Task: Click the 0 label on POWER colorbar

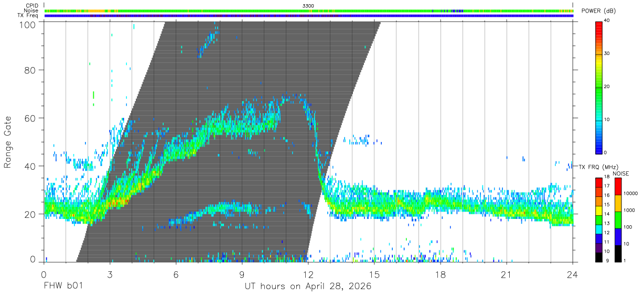Action: [606, 152]
